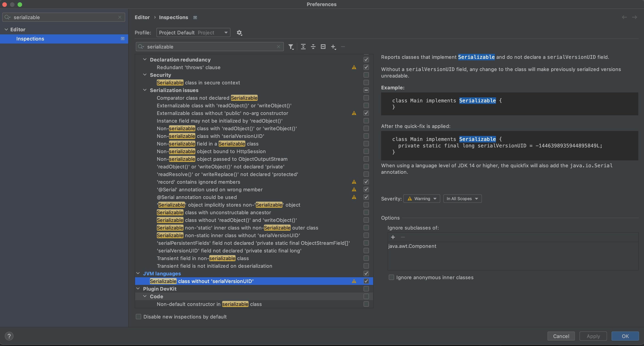This screenshot has width=644, height=346.
Task: Click the Expand All tree icon
Action: coord(303,47)
